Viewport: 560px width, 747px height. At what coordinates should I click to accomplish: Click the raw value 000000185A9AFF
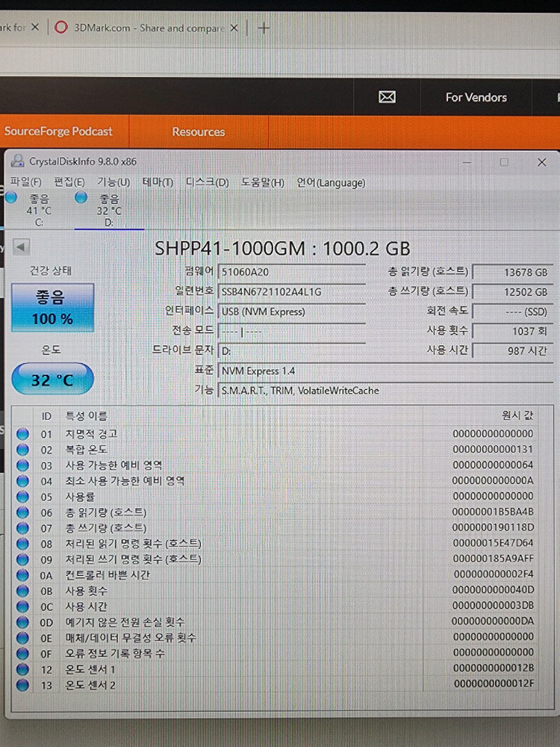point(494,558)
